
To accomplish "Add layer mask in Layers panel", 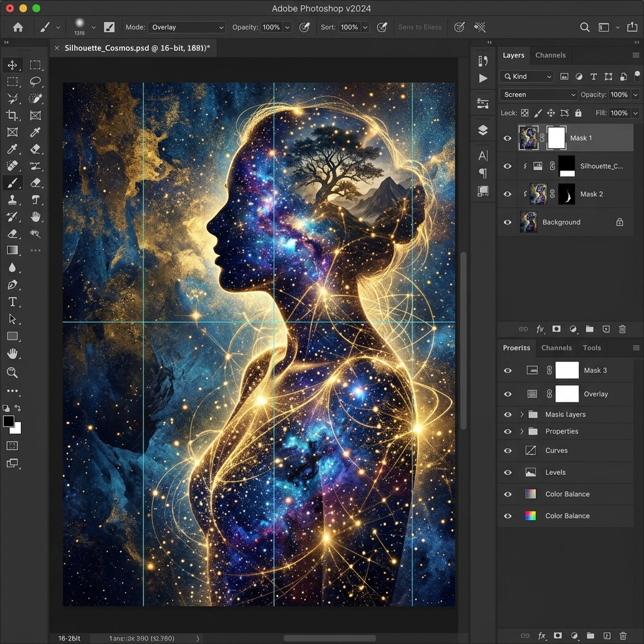I will [557, 329].
